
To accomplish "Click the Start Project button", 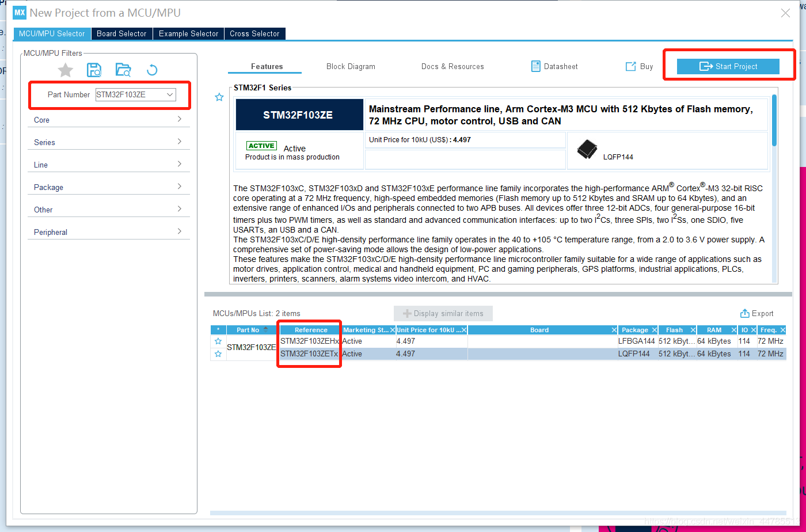I will pos(728,66).
